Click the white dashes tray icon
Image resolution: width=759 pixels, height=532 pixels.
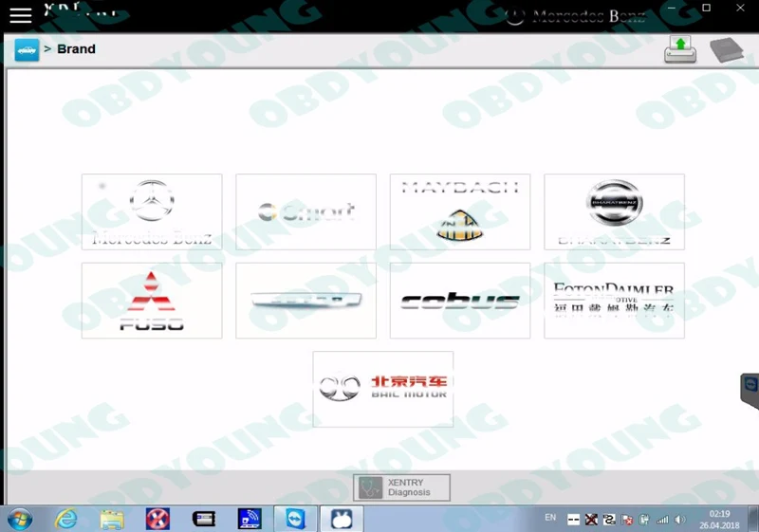(573, 520)
